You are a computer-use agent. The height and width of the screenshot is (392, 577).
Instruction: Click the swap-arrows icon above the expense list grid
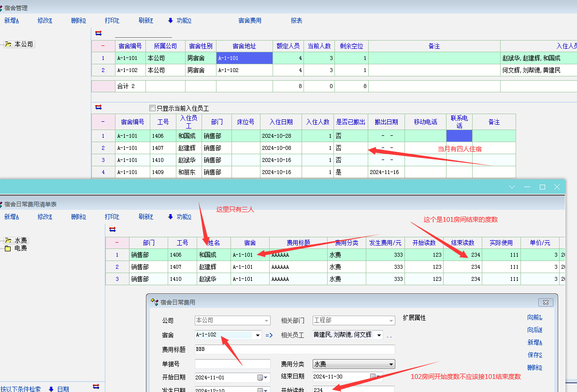[113, 230]
